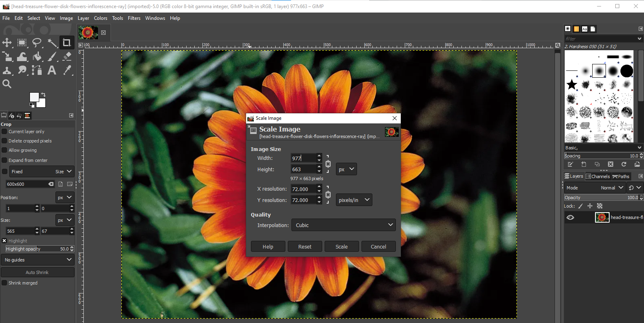Swap foreground and background colors

tap(43, 95)
